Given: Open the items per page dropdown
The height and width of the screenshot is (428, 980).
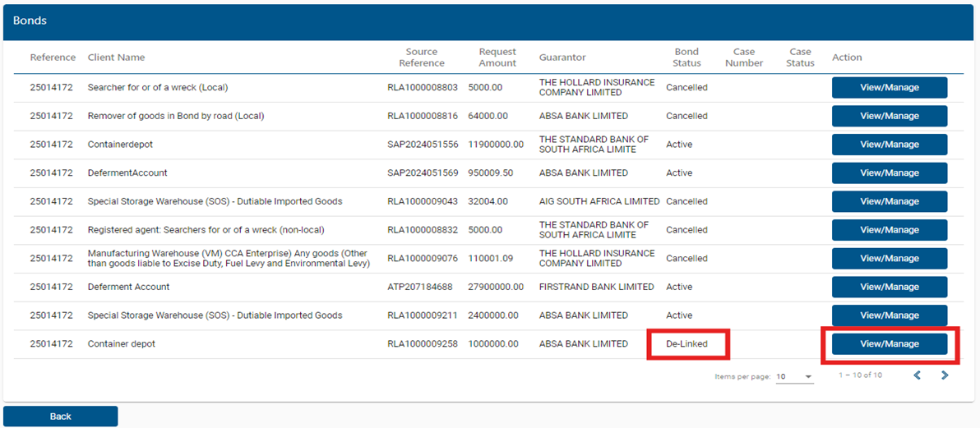Looking at the screenshot, I should tap(794, 377).
